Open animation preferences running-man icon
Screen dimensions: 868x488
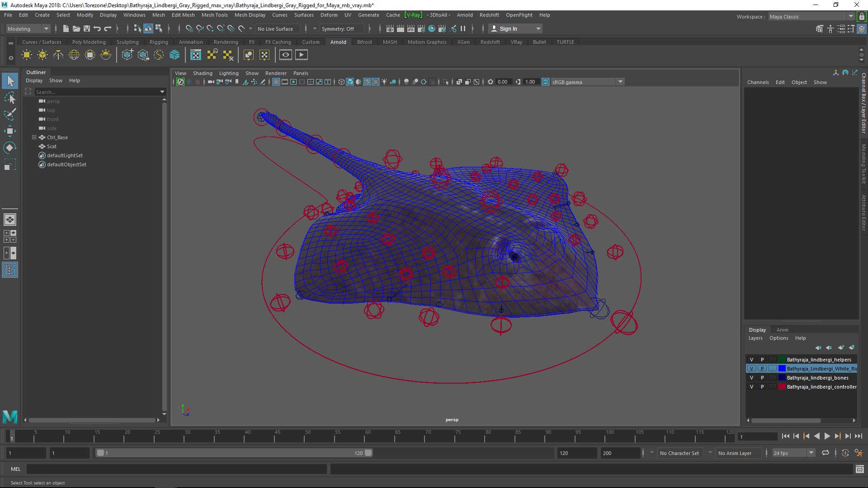point(859,453)
